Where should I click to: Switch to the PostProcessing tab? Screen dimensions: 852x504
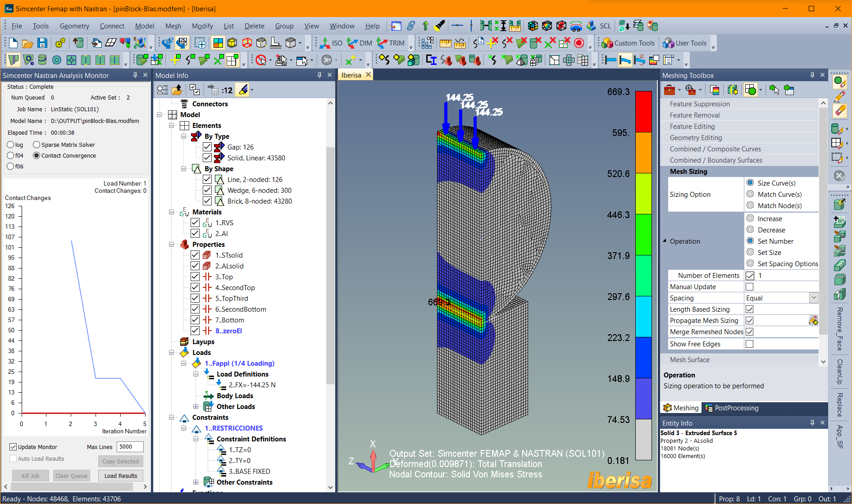(732, 408)
